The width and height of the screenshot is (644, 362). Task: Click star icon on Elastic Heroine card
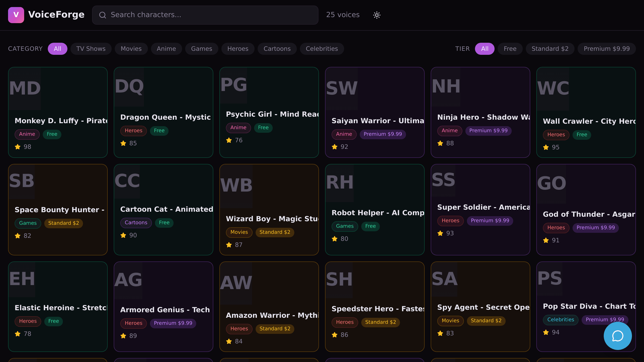(x=18, y=334)
